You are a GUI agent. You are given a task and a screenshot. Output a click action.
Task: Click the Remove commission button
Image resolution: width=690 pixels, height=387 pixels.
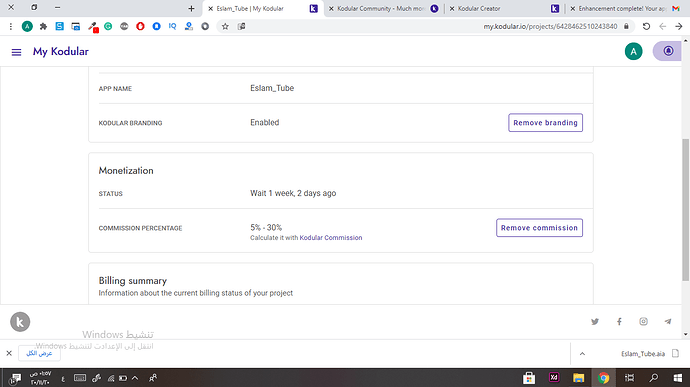(x=539, y=228)
